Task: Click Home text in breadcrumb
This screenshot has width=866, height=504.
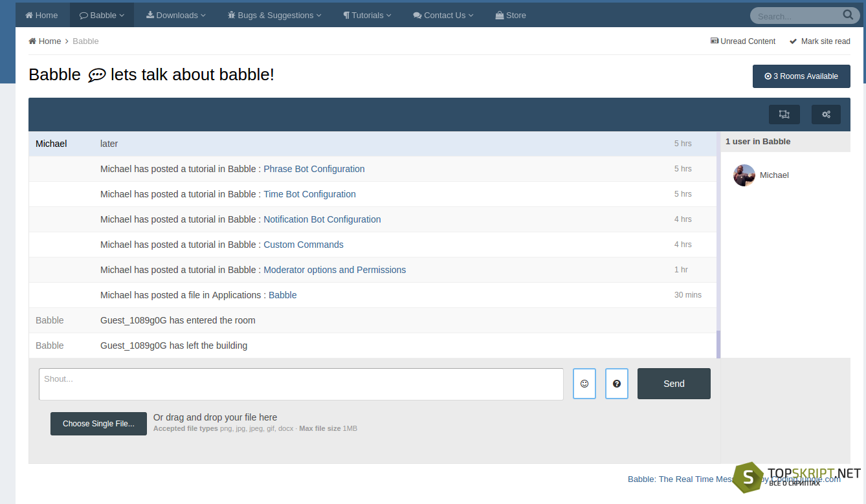Action: (50, 41)
